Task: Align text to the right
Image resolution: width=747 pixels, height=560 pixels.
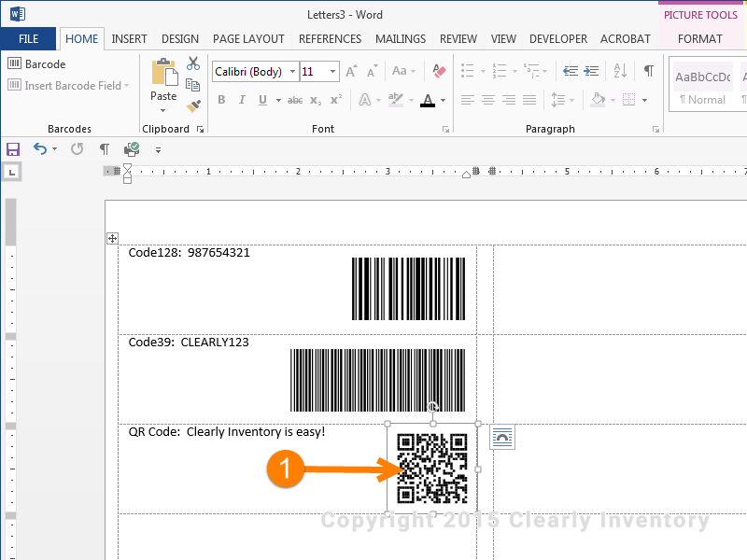Action: pyautogui.click(x=509, y=100)
